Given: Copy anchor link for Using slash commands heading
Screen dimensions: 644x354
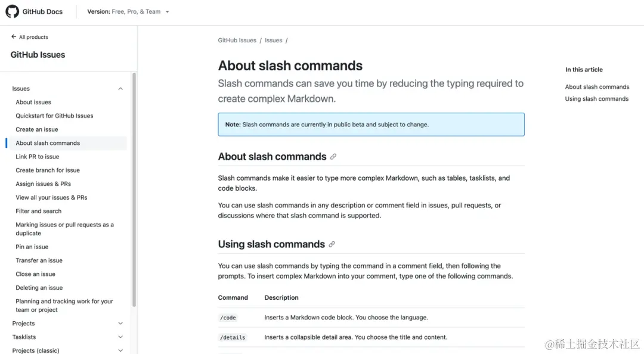Looking at the screenshot, I should [x=332, y=244].
